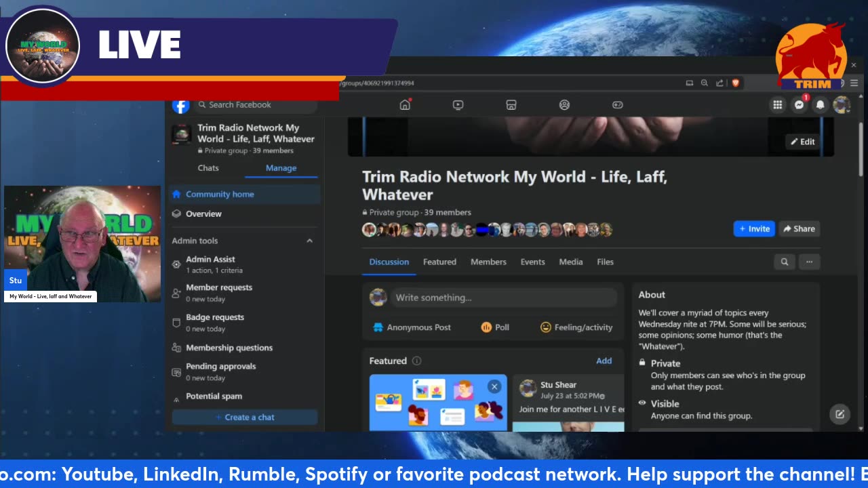
Task: Click Community home icon row
Action: click(245, 194)
